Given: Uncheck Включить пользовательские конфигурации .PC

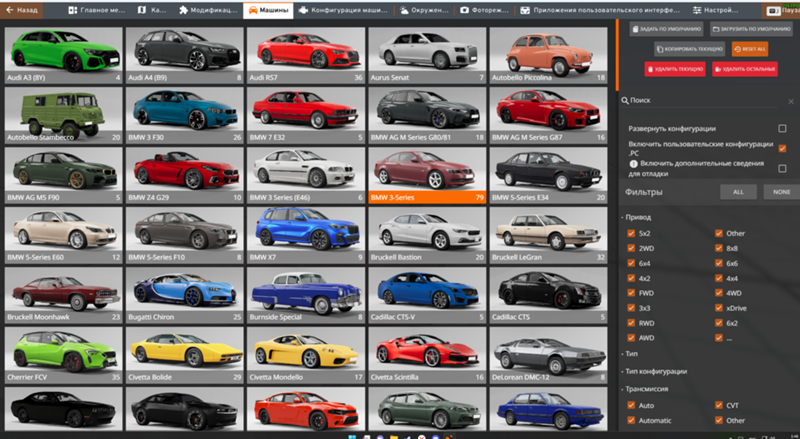Looking at the screenshot, I should pos(782,149).
